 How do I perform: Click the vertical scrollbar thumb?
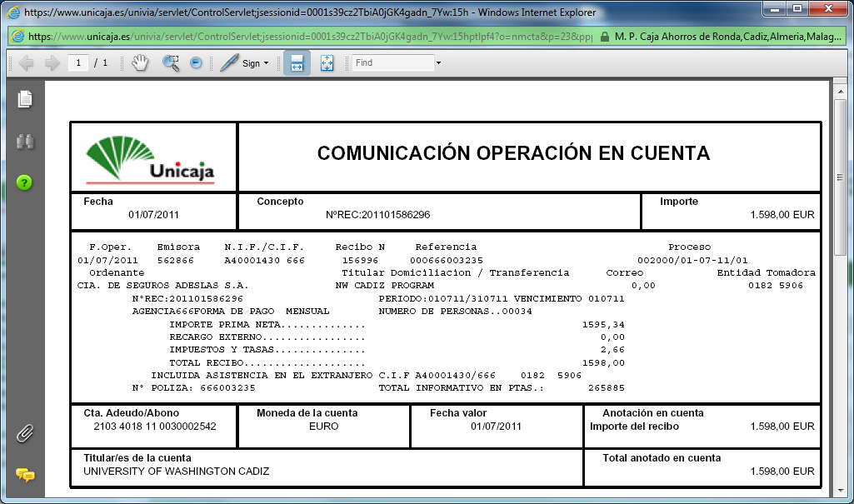[x=841, y=177]
